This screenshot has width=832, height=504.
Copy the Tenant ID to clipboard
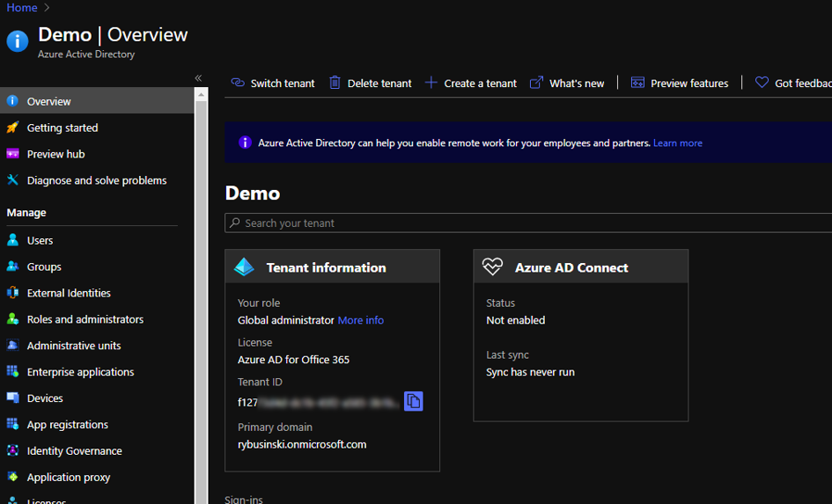pyautogui.click(x=413, y=401)
